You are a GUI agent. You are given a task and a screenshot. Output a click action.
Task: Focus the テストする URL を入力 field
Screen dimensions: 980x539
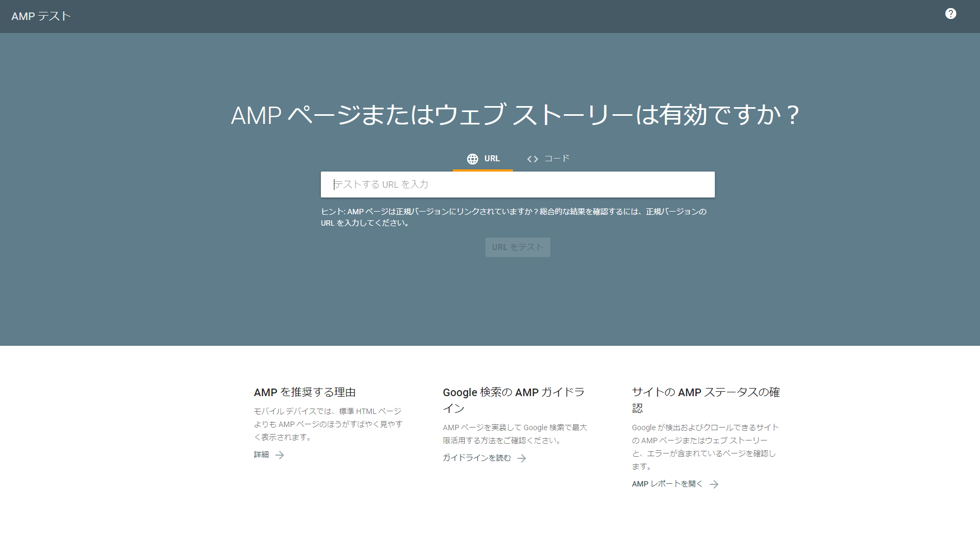click(518, 185)
